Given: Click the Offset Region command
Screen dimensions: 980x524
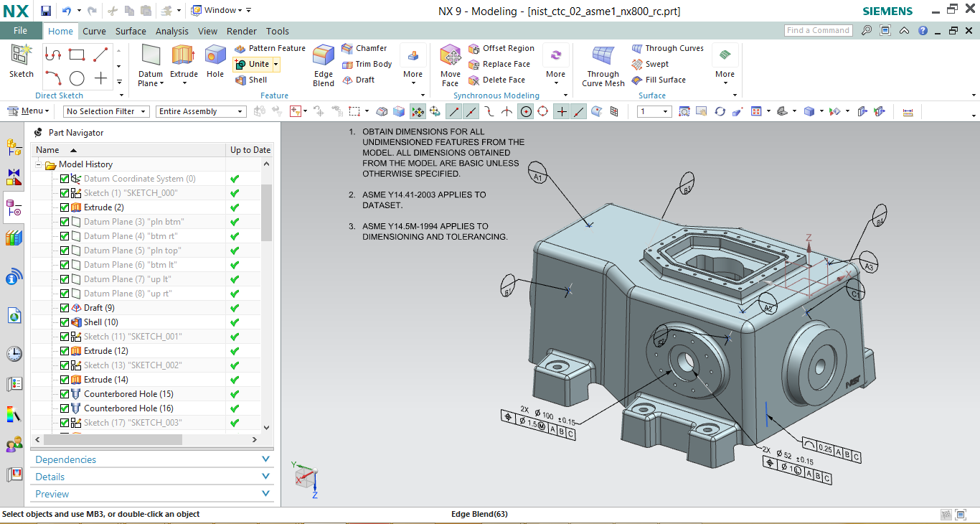Looking at the screenshot, I should (501, 48).
